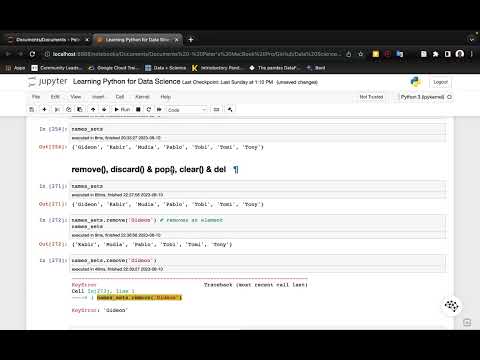Open the Cell menu
480x360 pixels.
120,97
